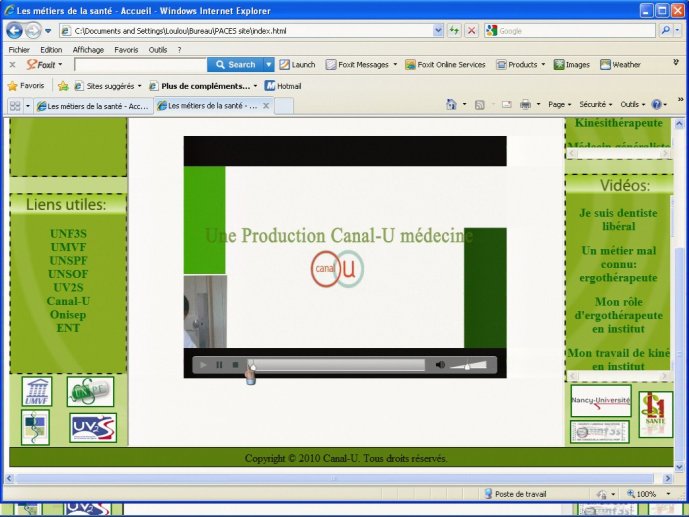689x517 pixels.
Task: Click the video progress seek bar
Action: click(337, 365)
